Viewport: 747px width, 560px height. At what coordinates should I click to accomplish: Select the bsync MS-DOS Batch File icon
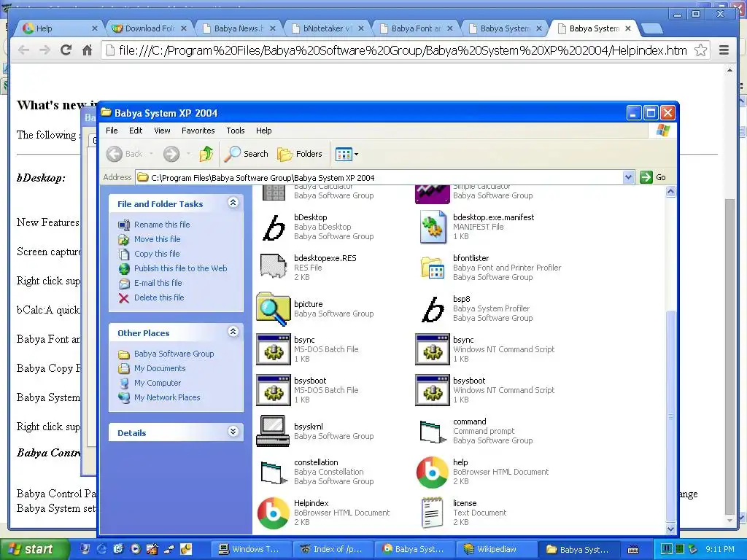[274, 349]
